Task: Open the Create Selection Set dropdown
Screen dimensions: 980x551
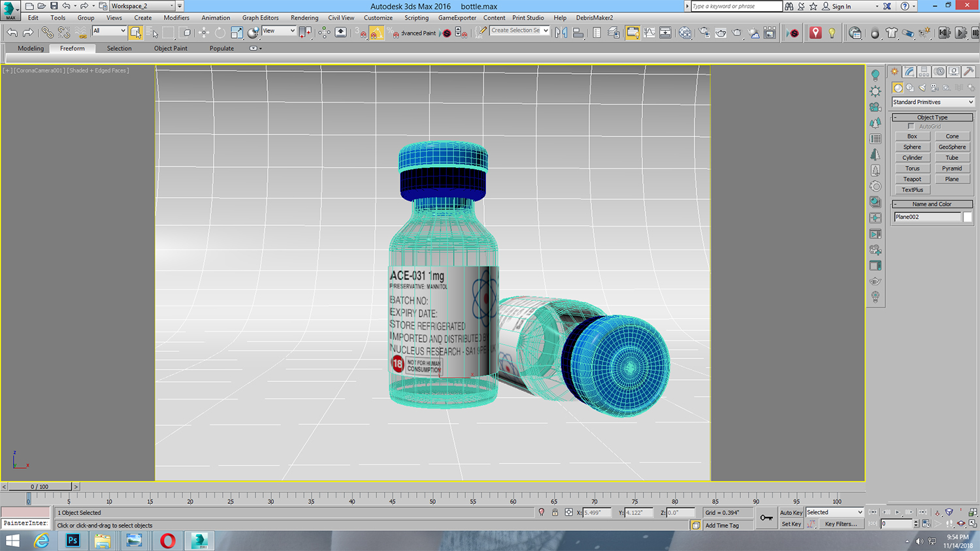Action: coord(519,30)
